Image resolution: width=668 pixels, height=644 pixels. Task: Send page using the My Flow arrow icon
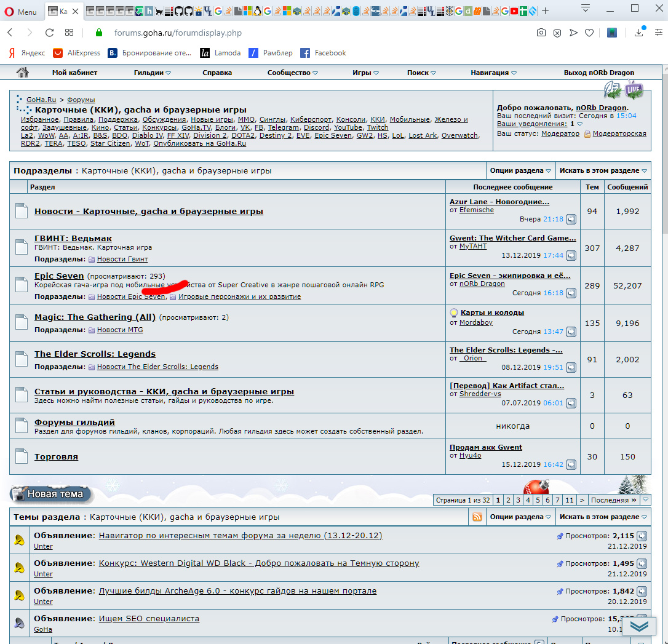[x=573, y=33]
